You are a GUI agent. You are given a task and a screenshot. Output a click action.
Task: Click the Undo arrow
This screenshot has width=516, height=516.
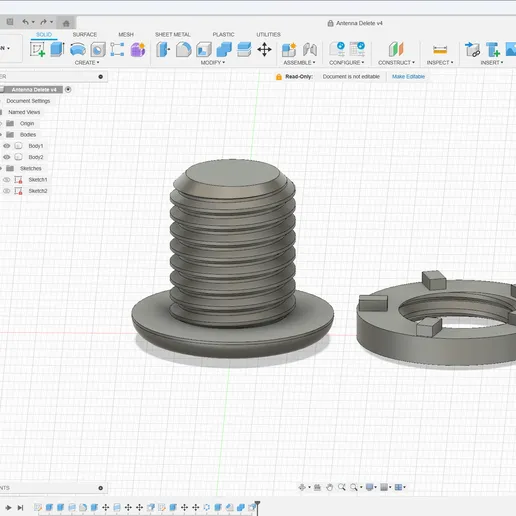point(25,22)
